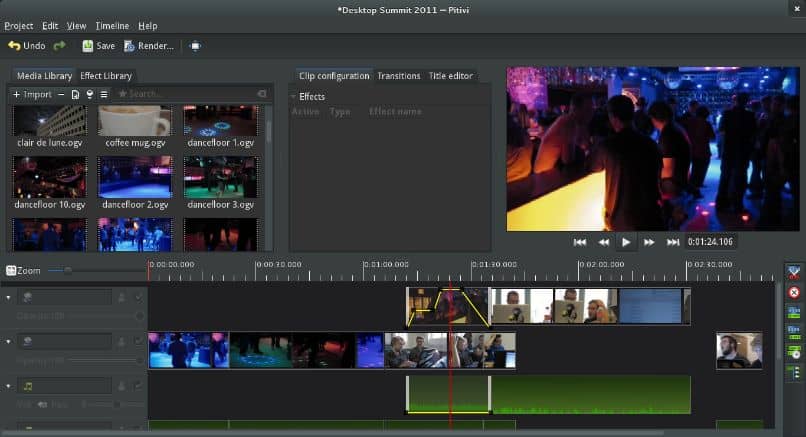The image size is (806, 437).
Task: Click the Split clip scissors icon
Action: (x=794, y=273)
